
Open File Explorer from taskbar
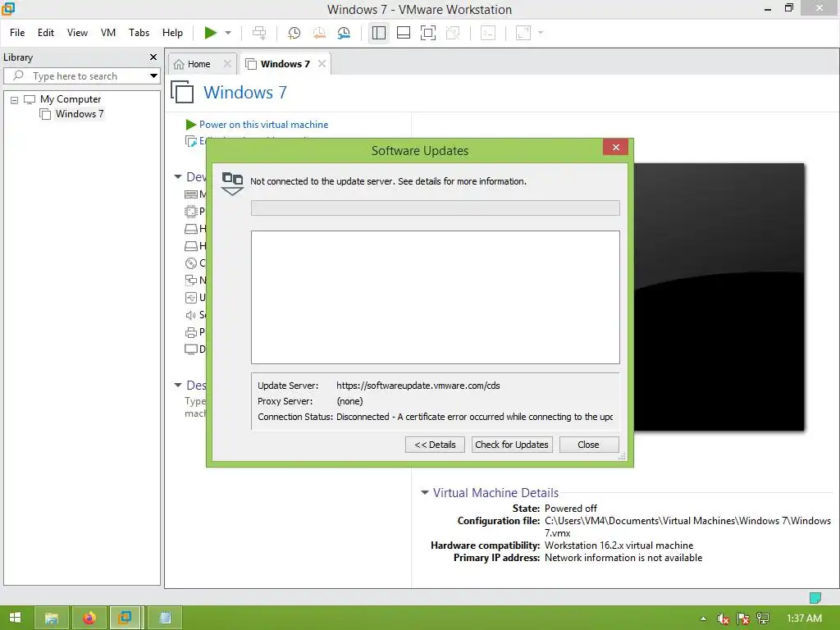pyautogui.click(x=52, y=618)
